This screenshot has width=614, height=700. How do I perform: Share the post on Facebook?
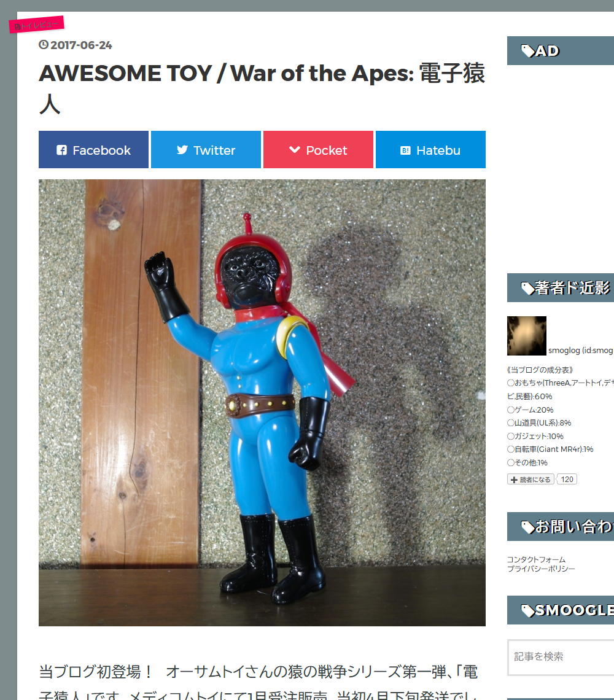coord(93,150)
